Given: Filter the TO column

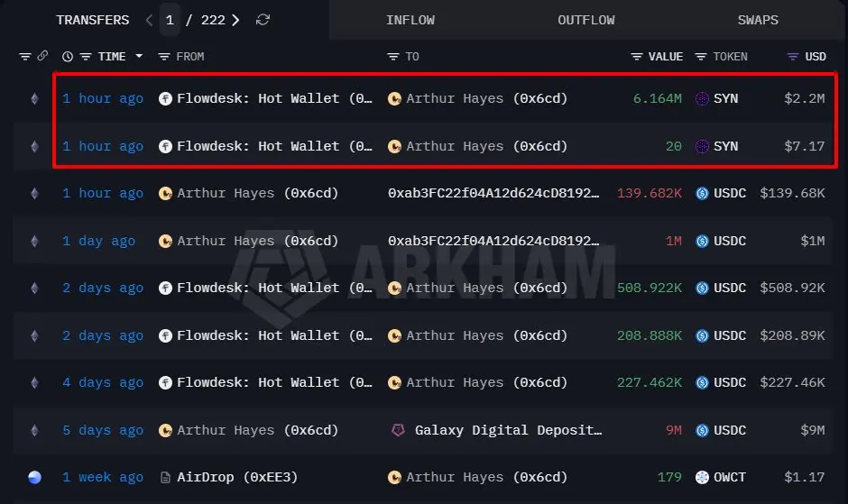Looking at the screenshot, I should click(393, 56).
